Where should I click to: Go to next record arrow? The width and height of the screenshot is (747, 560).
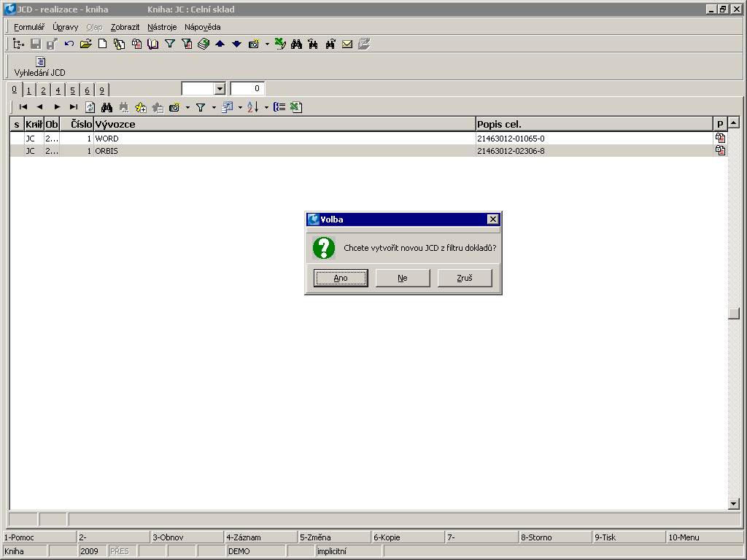pos(57,107)
